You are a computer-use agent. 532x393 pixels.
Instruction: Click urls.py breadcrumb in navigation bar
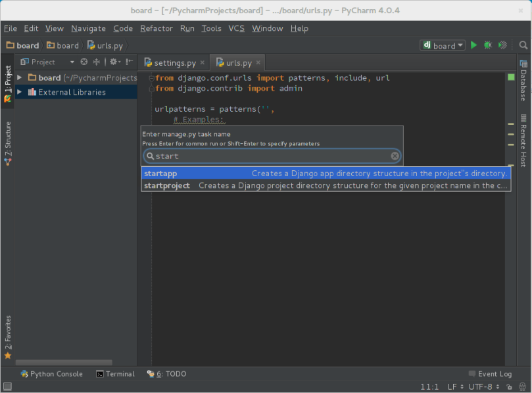(x=105, y=45)
